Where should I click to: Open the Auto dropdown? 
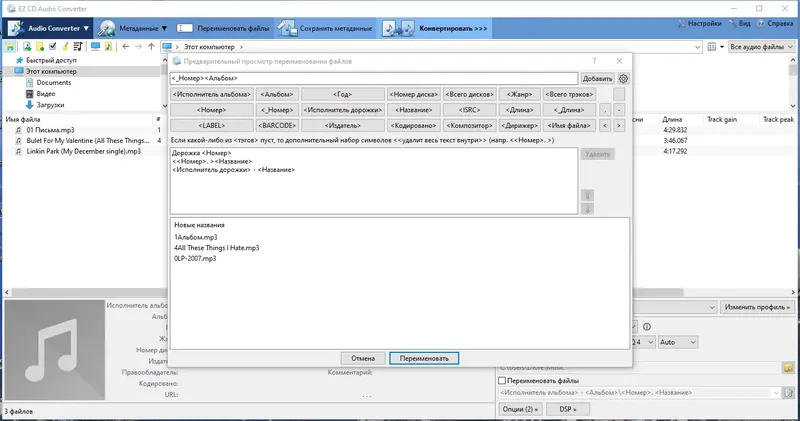(x=678, y=342)
